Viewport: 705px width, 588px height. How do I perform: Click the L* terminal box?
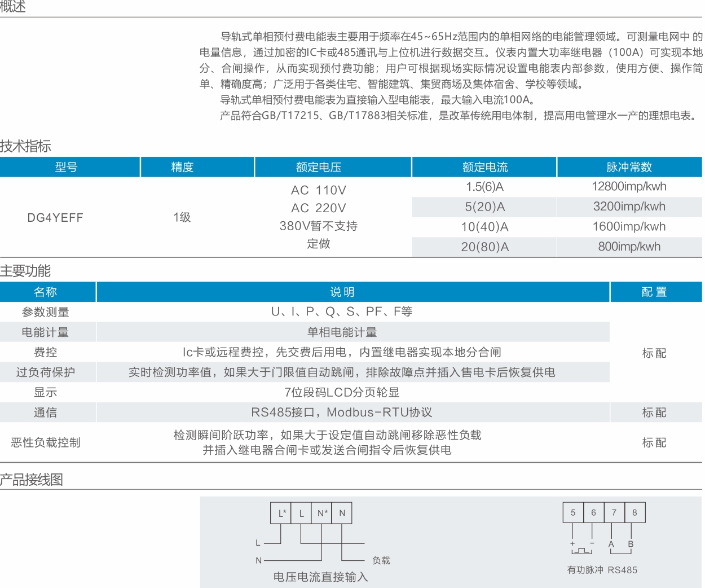281,513
